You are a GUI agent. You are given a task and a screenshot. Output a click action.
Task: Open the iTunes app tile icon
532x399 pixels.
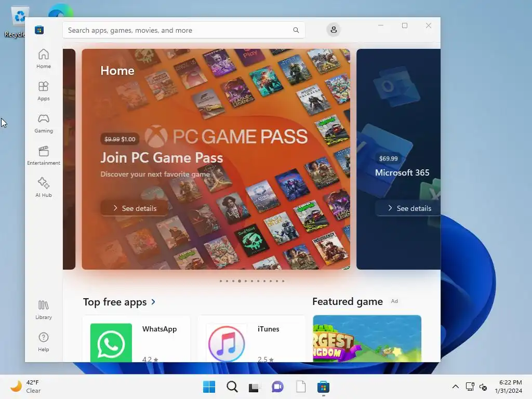click(x=227, y=343)
